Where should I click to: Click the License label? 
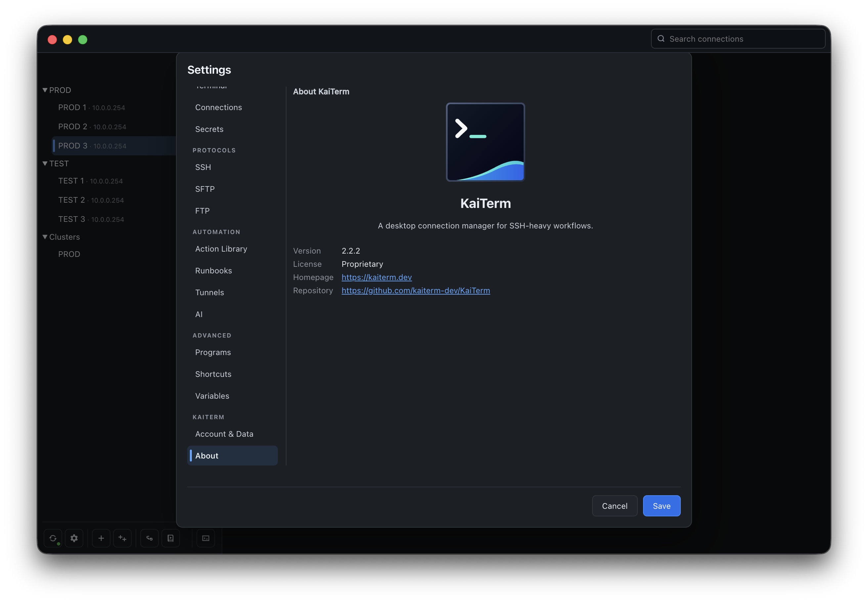(307, 264)
